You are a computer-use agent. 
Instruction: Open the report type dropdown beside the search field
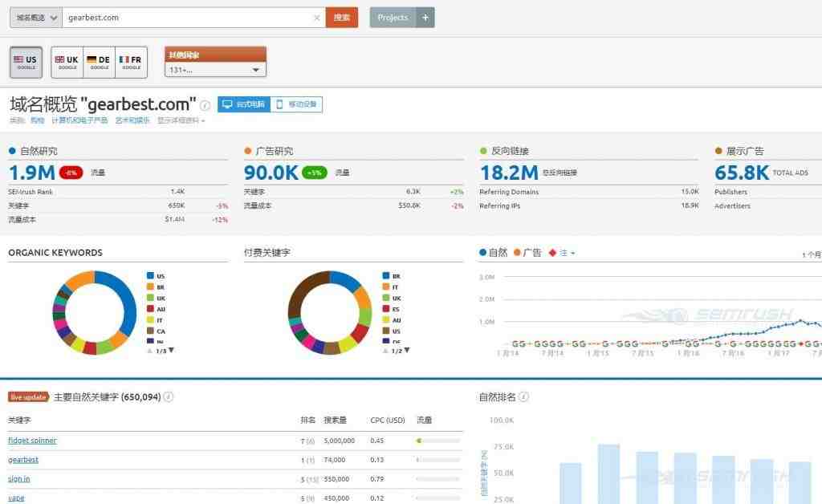[x=35, y=18]
